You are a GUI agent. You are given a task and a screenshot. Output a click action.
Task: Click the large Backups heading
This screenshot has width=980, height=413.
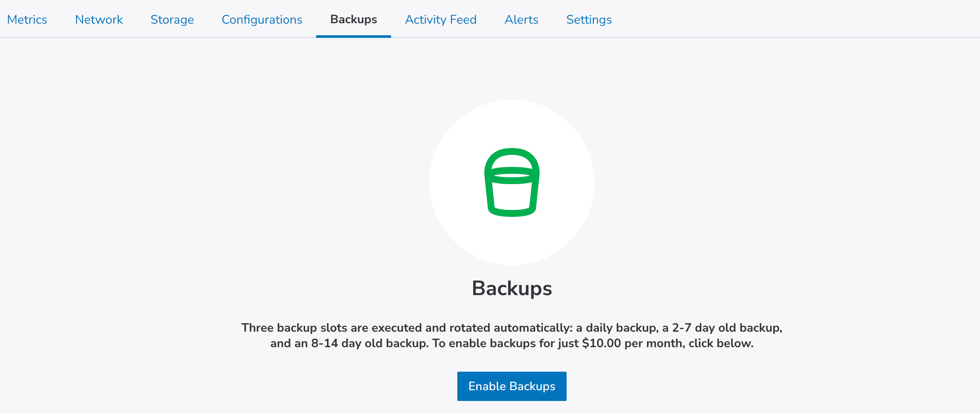pyautogui.click(x=512, y=288)
